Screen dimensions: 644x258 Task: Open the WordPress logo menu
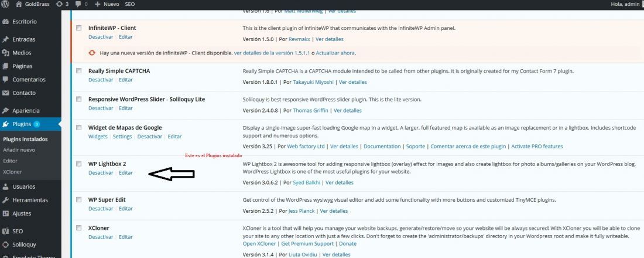[5, 4]
